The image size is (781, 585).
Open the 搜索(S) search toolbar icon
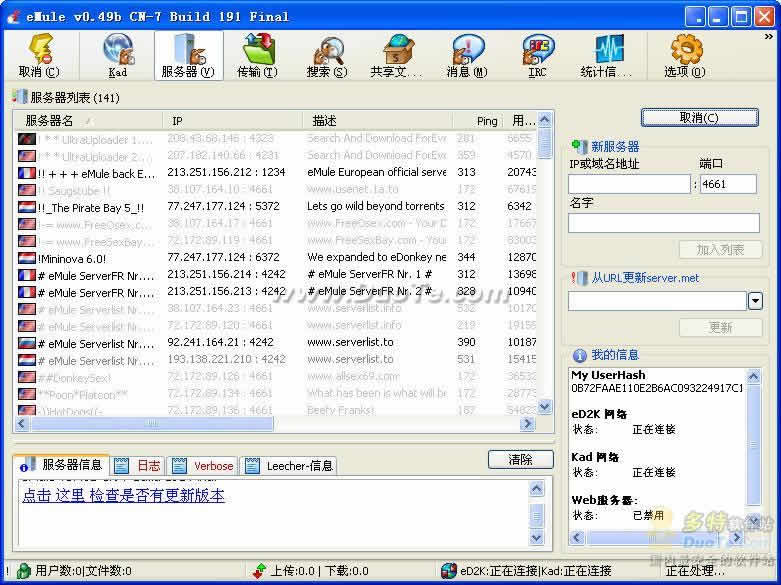327,55
